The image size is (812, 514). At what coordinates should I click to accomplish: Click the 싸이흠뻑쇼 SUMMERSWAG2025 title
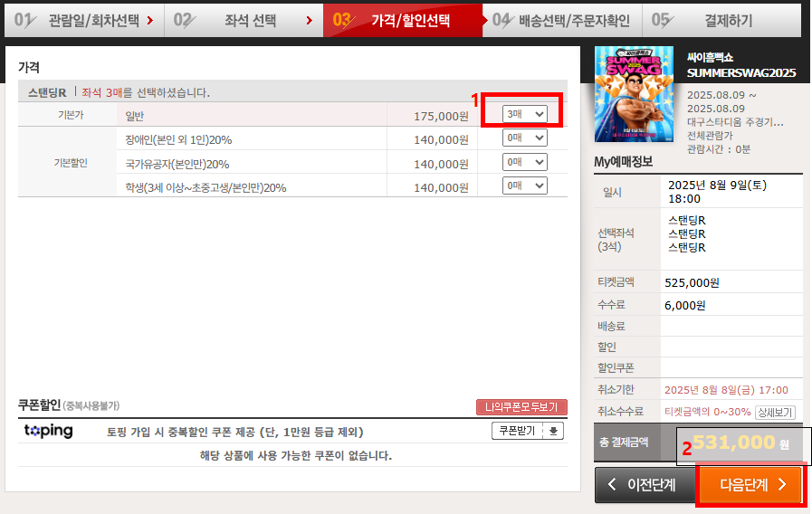(x=741, y=65)
